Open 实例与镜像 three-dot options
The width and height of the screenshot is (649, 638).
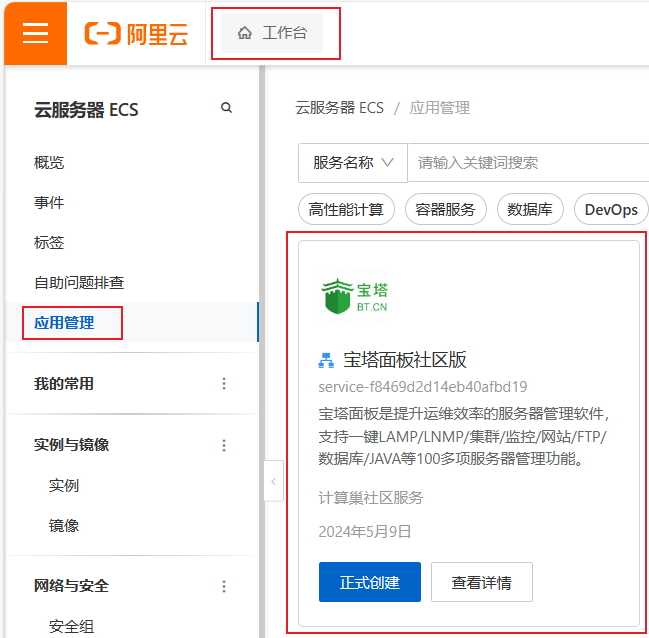[224, 445]
